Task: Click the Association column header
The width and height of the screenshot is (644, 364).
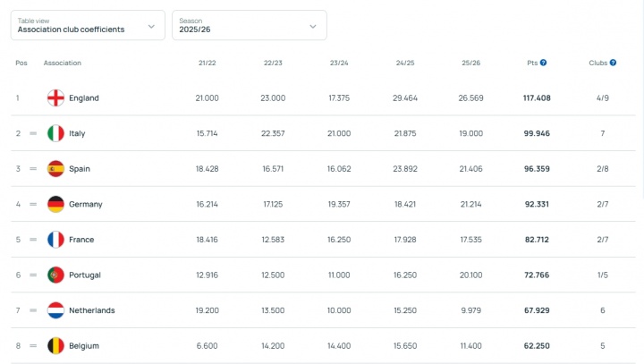Action: tap(63, 63)
